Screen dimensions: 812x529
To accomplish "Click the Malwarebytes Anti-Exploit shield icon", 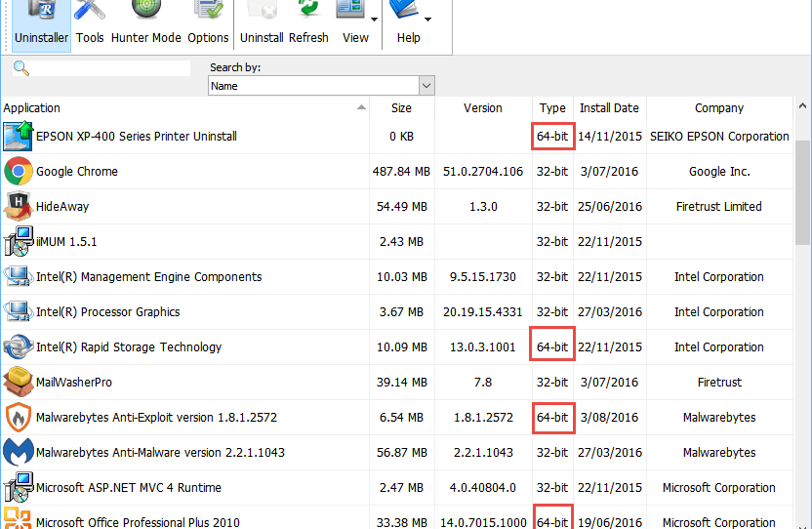I will coord(19,417).
